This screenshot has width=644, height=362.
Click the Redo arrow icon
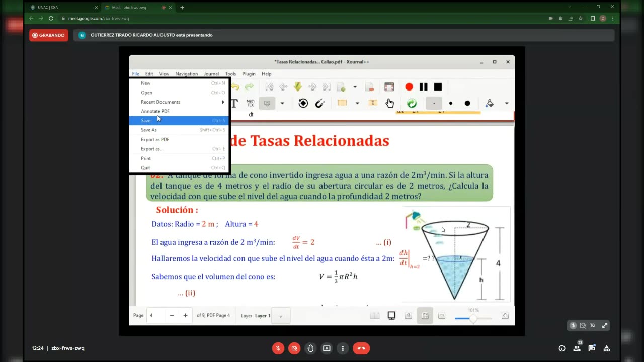pyautogui.click(x=249, y=87)
